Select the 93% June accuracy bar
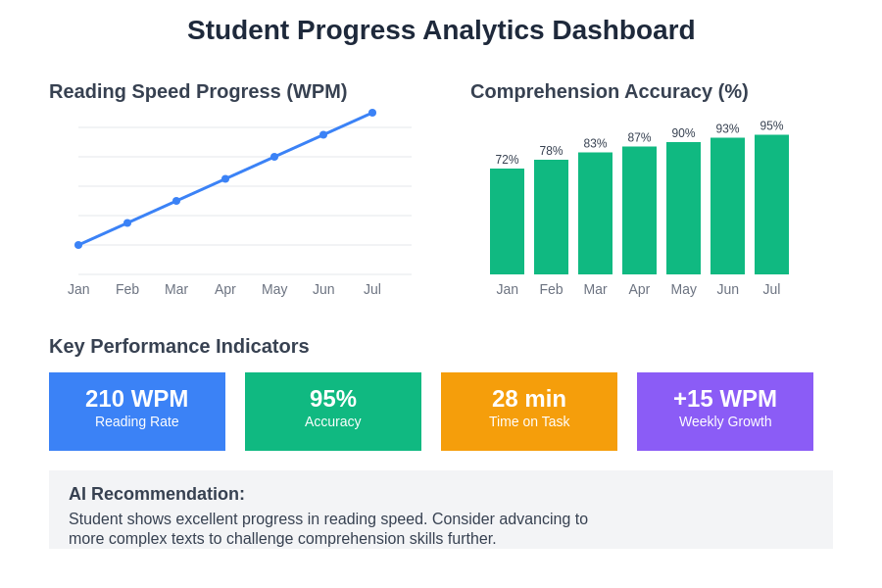This screenshot has height=588, width=882. (x=727, y=206)
